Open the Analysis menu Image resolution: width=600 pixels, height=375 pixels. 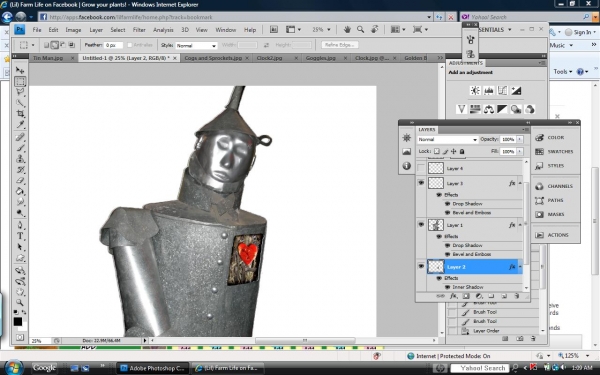[163, 30]
